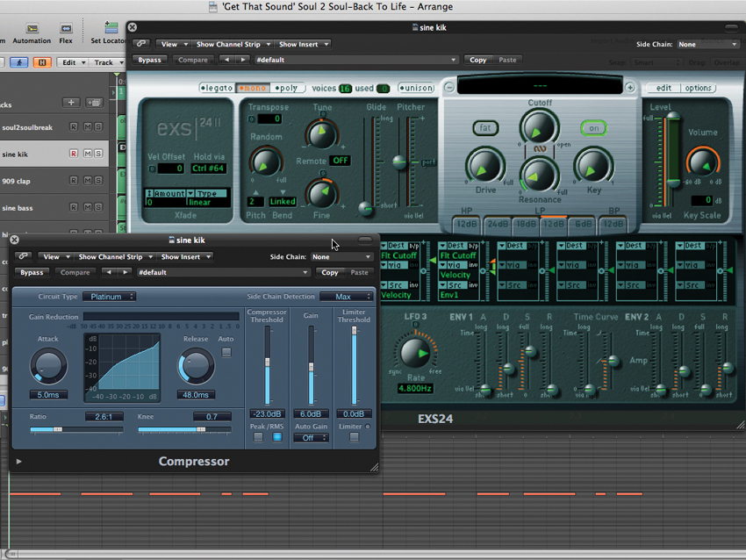Screen dimensions: 746x560
Task: Click the compressor Ratio slider
Action: pyautogui.click(x=76, y=429)
